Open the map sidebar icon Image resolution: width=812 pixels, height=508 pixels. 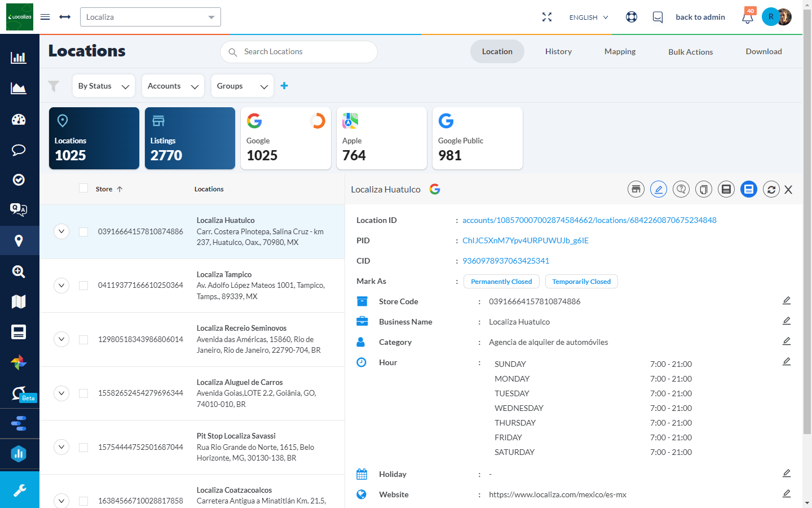[19, 301]
